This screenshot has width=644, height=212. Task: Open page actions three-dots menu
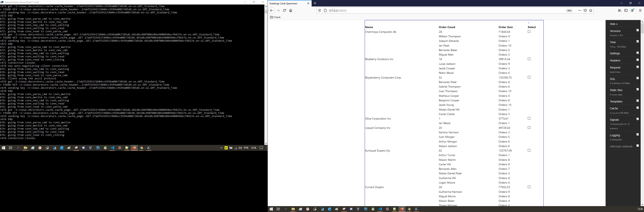580,11
